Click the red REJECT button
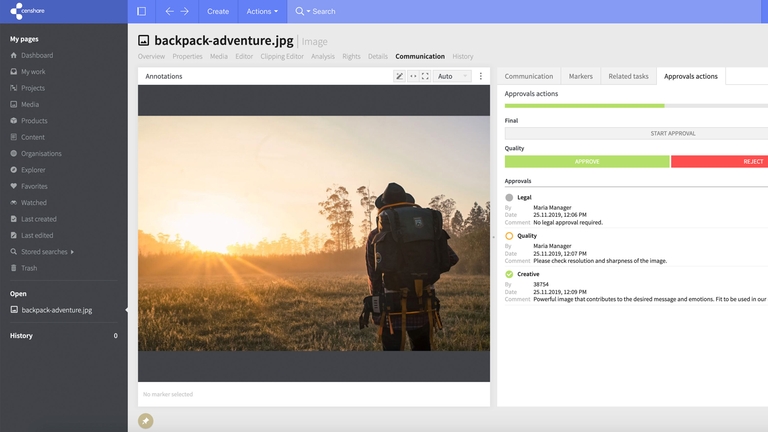Image resolution: width=768 pixels, height=432 pixels. click(x=720, y=162)
